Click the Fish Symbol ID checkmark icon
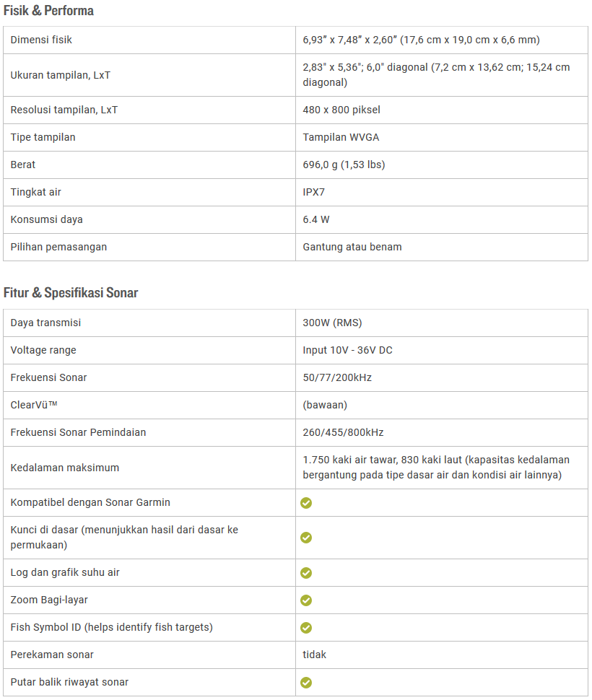 tap(306, 628)
